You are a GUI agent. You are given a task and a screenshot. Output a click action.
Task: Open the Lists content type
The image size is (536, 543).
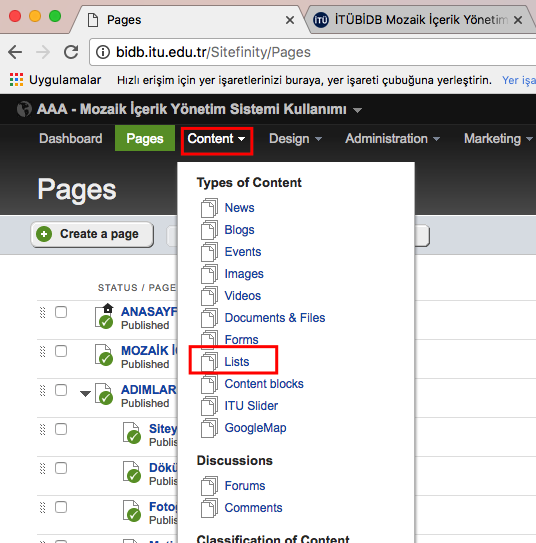[236, 362]
